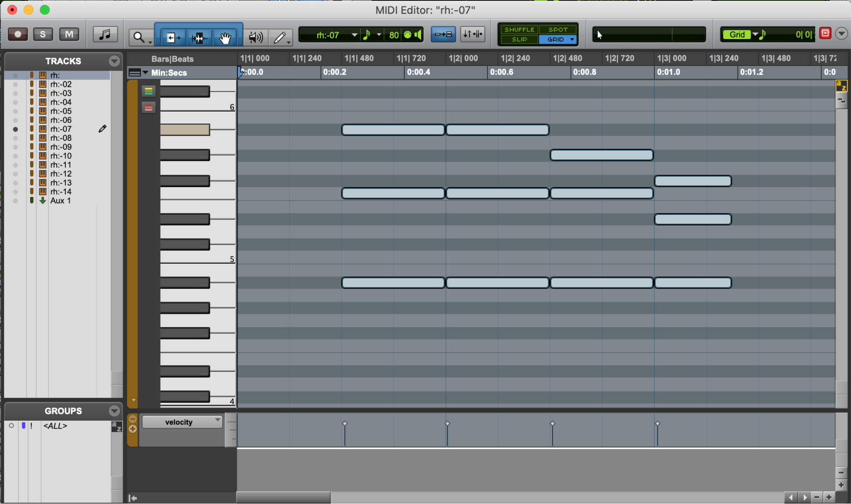851x504 pixels.
Task: Select track rh:-10 in list
Action: point(61,156)
